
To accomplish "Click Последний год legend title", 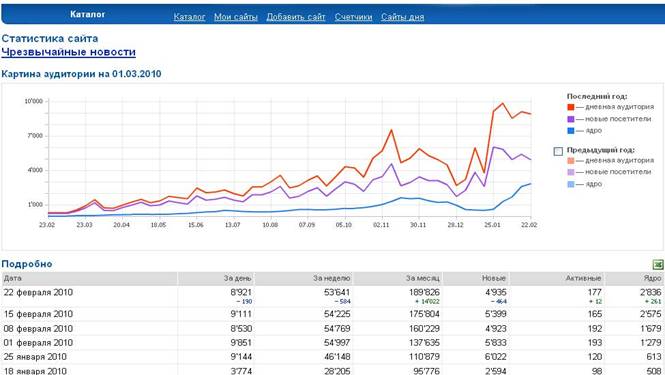I will click(597, 96).
